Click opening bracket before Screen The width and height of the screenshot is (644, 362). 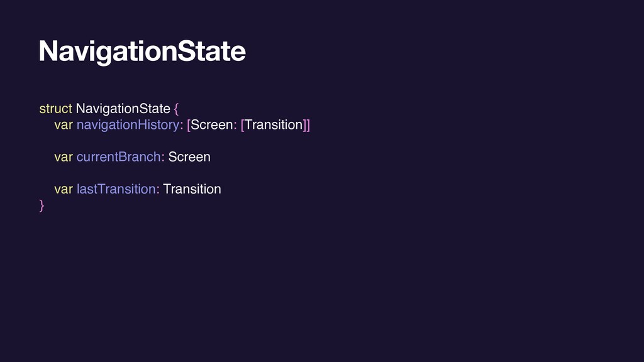(189, 125)
